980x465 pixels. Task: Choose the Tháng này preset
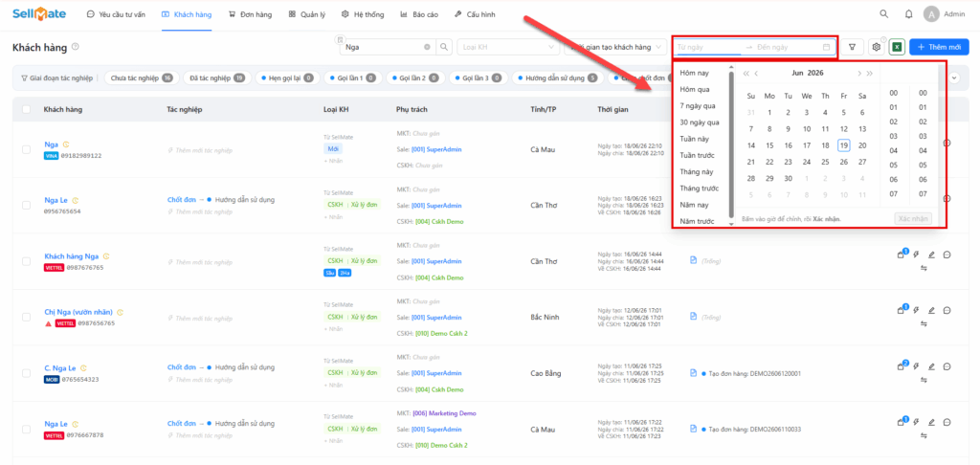(697, 172)
